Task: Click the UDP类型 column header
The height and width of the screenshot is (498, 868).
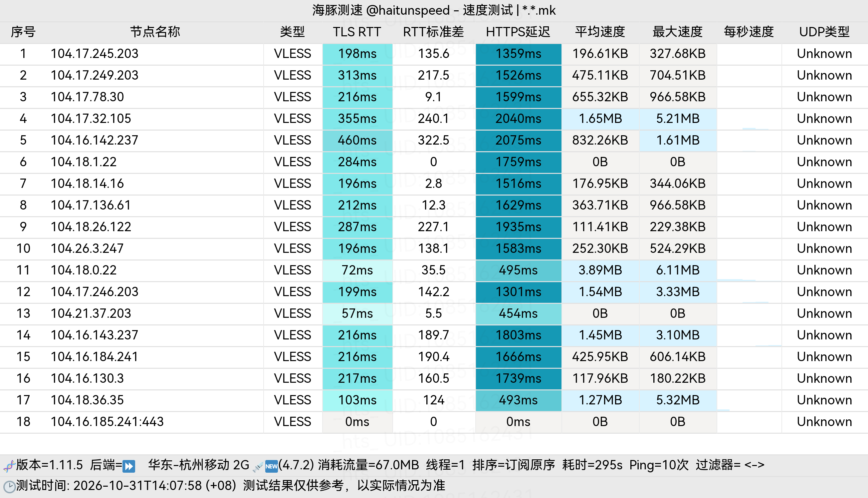Action: click(824, 32)
